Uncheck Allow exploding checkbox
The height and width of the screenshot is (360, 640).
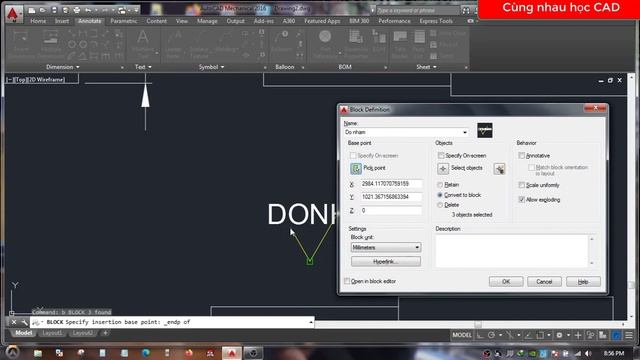[x=522, y=200]
